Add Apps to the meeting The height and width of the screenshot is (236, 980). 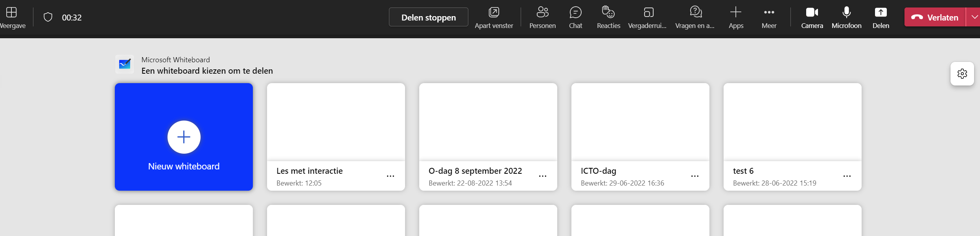pyautogui.click(x=736, y=17)
